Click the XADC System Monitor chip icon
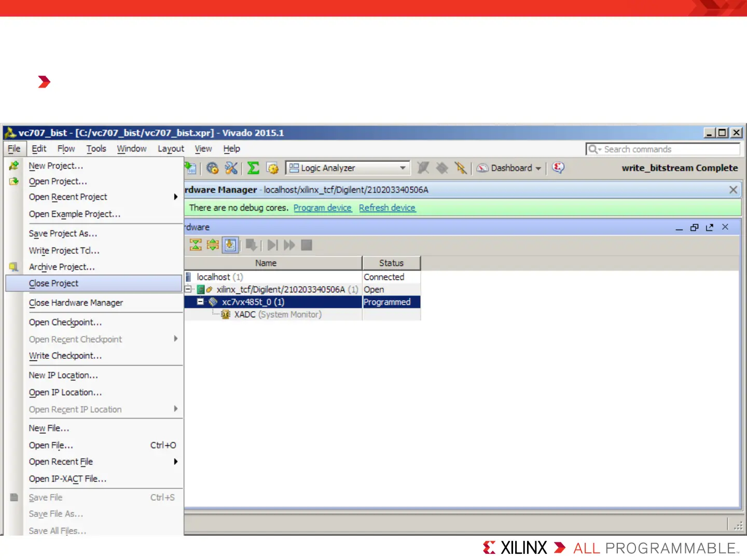 pyautogui.click(x=226, y=314)
